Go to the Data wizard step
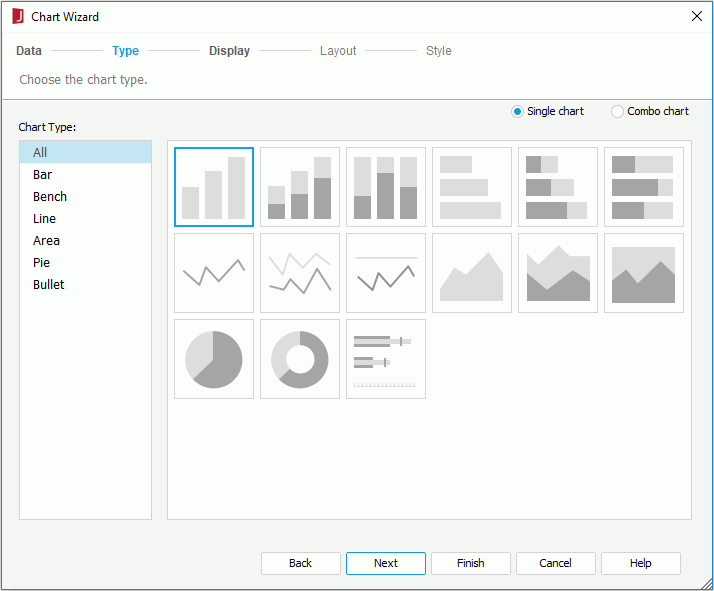The width and height of the screenshot is (714, 591). pyautogui.click(x=29, y=51)
